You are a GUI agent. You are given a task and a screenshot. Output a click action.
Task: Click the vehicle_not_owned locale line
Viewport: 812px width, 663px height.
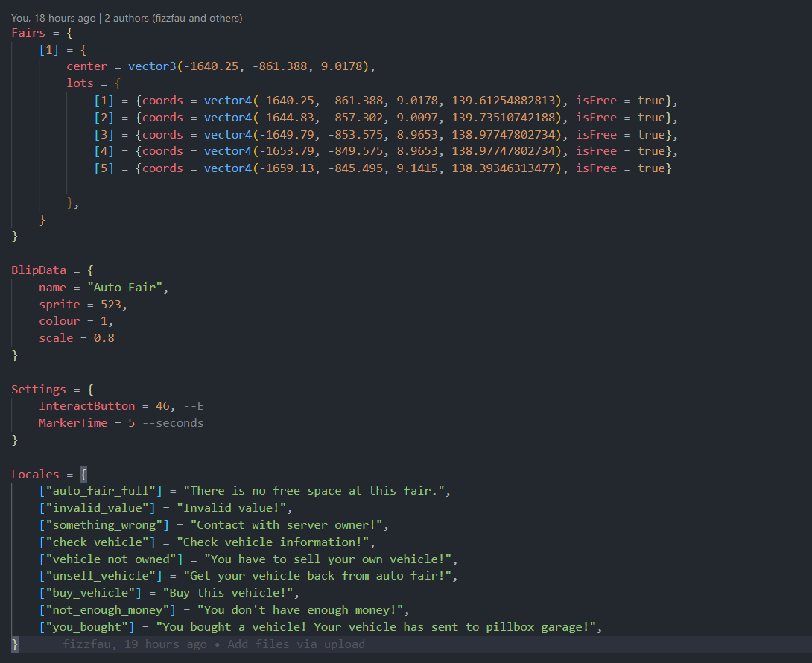248,559
